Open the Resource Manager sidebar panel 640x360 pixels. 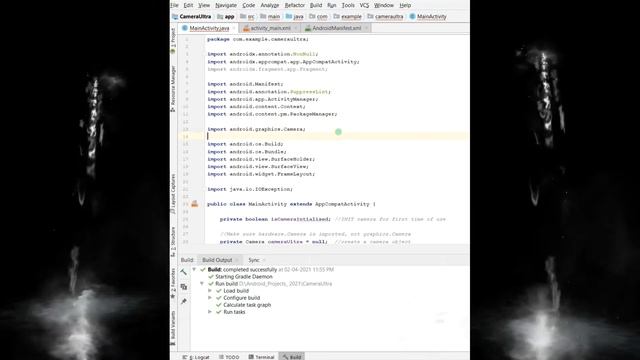coord(173,89)
